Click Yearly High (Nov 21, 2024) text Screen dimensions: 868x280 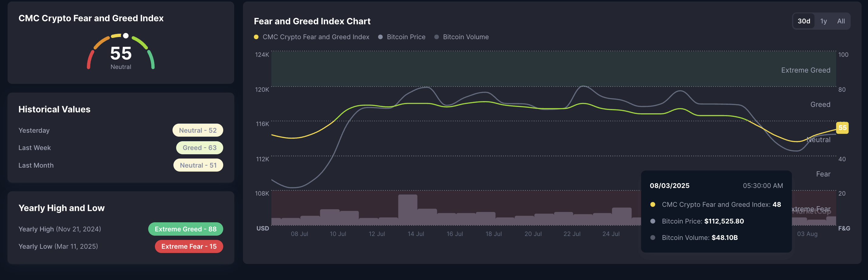(x=60, y=229)
